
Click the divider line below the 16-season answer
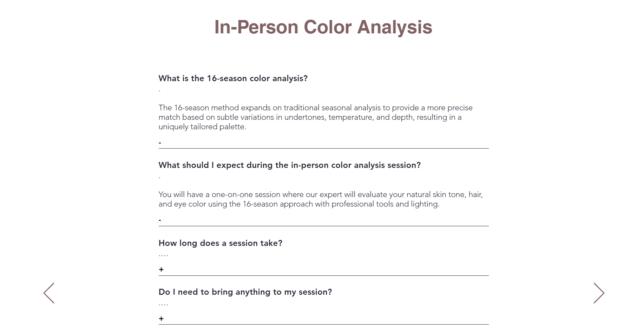323,148
